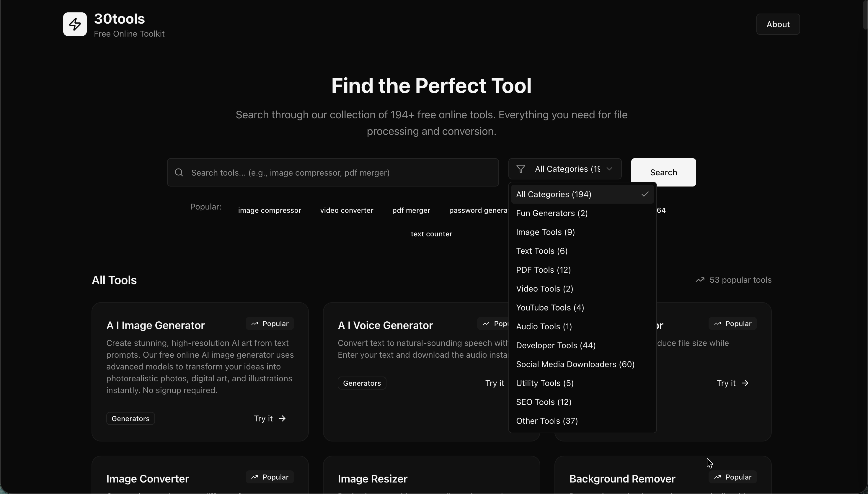Click the magnifier search icon in the search bar
This screenshot has width=868, height=494.
(x=179, y=172)
